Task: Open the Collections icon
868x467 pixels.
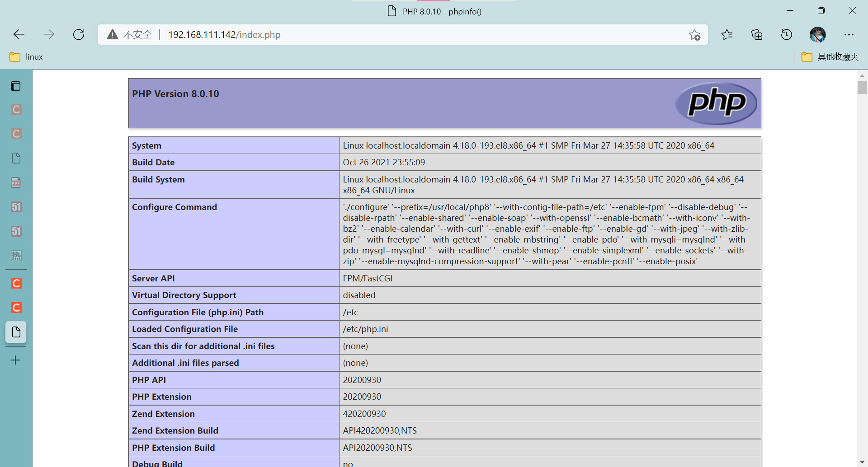Action: pos(757,35)
